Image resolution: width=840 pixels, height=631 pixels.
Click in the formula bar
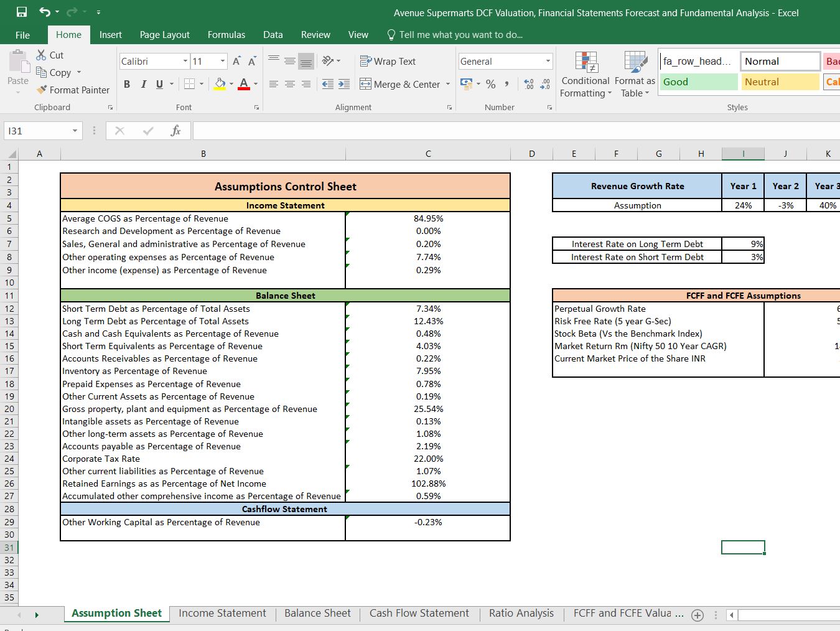pyautogui.click(x=516, y=131)
